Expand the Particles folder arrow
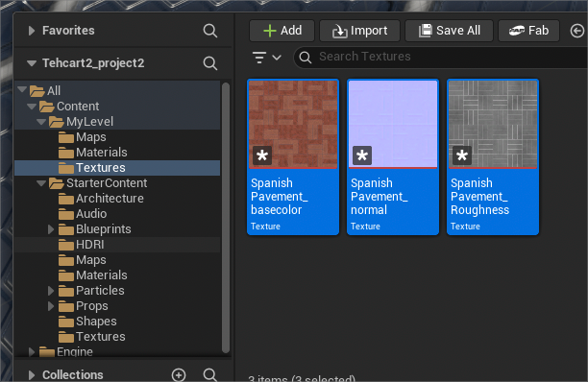The width and height of the screenshot is (588, 382). coord(51,291)
